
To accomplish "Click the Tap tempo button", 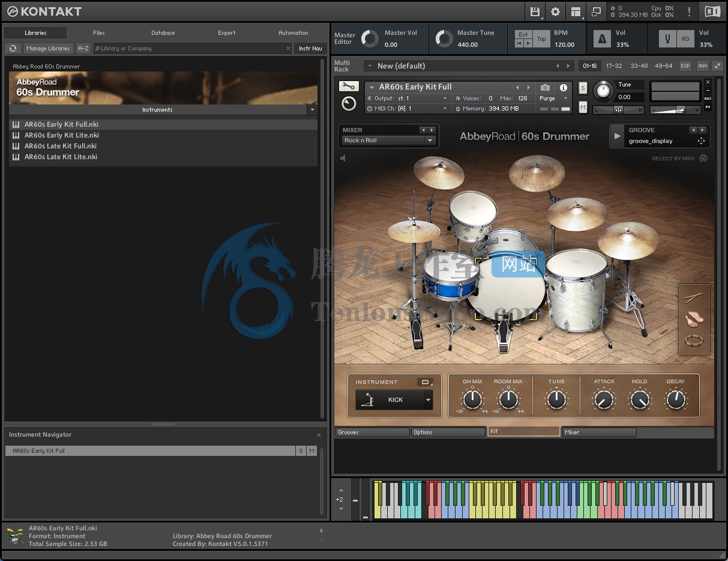I will (x=541, y=39).
